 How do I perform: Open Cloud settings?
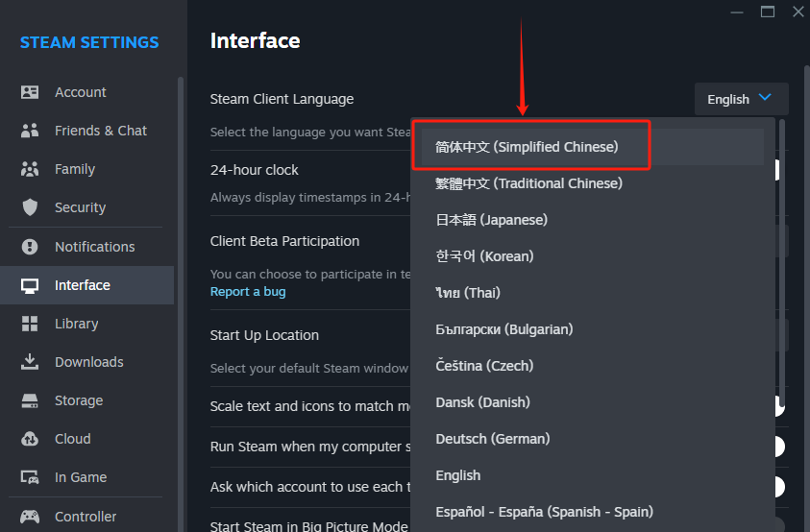pyautogui.click(x=86, y=439)
